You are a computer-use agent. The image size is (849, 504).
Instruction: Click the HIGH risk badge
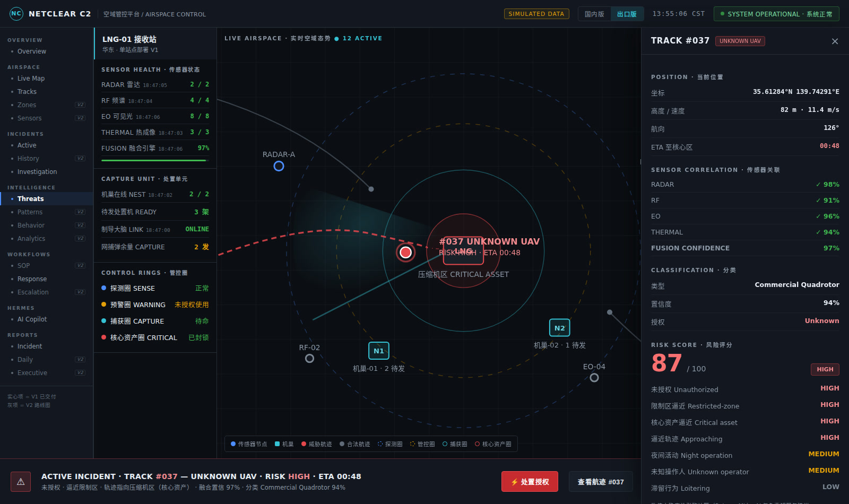pyautogui.click(x=825, y=369)
